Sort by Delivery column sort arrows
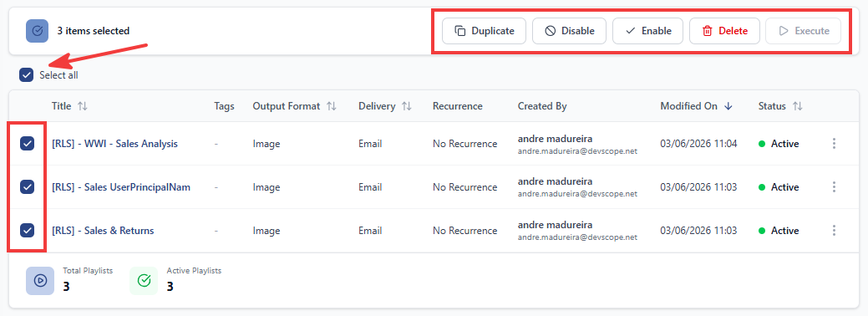The height and width of the screenshot is (316, 868). (406, 106)
